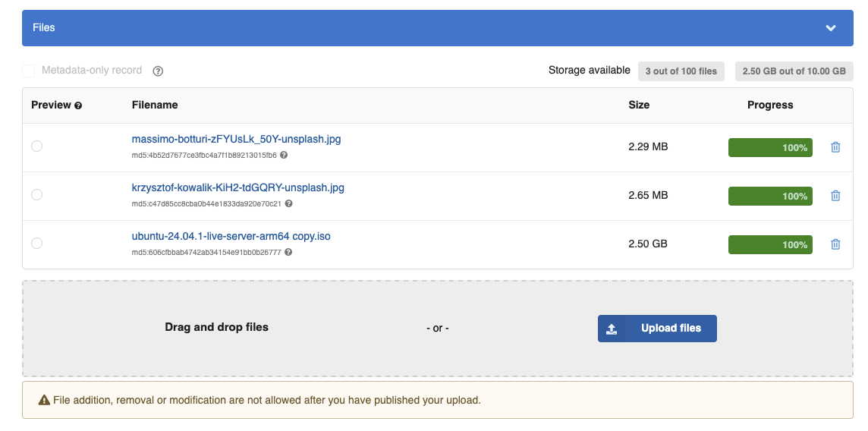The image size is (868, 431).
Task: Choose ubuntu iso as preview radio
Action: [36, 244]
